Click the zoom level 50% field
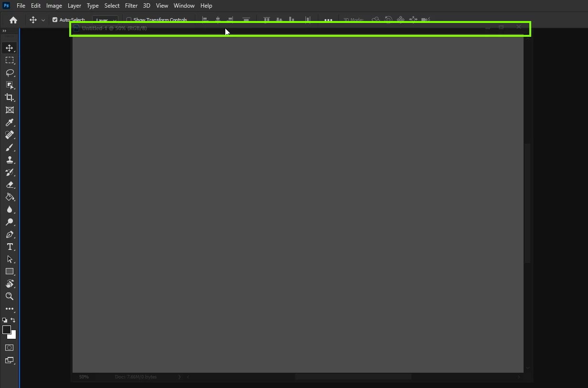588x388 pixels. [84, 377]
